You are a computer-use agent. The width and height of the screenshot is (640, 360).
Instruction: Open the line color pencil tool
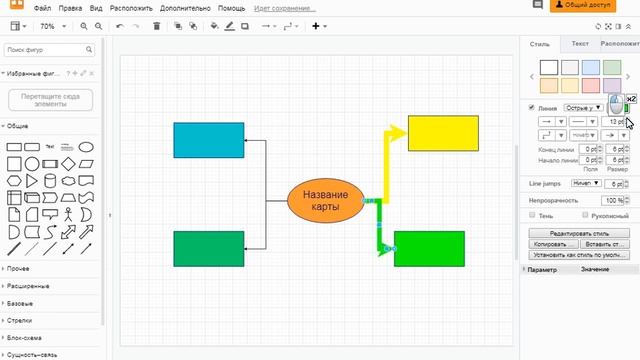tap(230, 26)
